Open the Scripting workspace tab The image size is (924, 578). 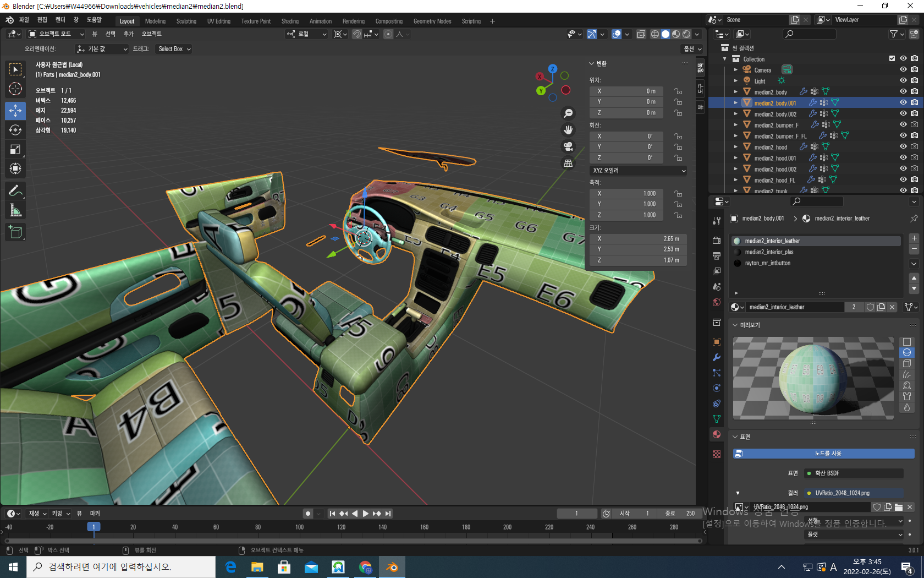point(471,21)
